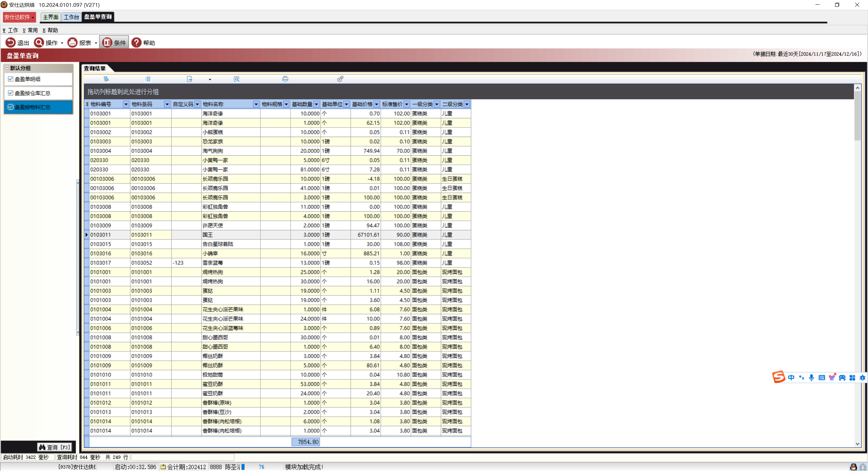
Task: Switch to the 工作台 tab
Action: [x=71, y=17]
